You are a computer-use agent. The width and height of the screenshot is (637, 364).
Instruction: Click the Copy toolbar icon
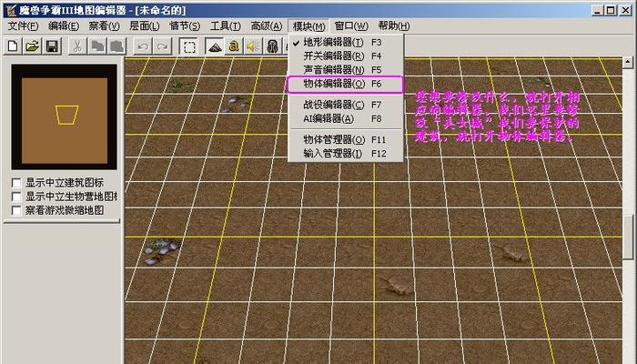(x=97, y=46)
